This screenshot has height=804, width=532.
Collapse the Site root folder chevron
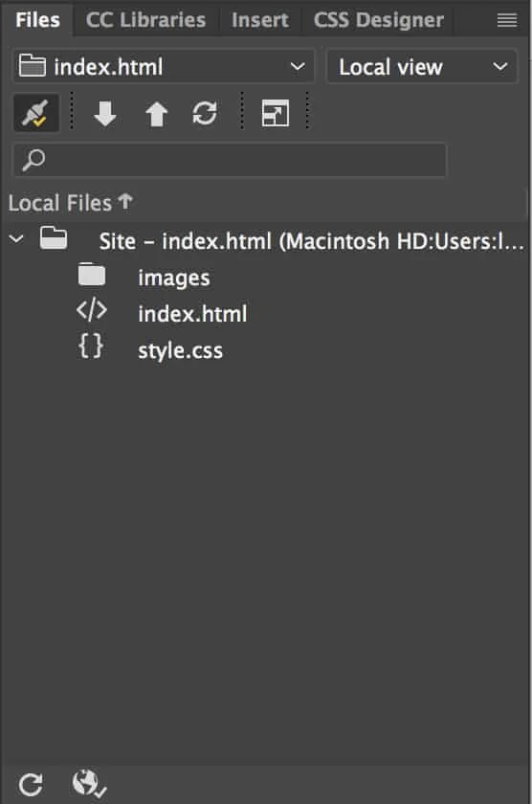click(16, 239)
